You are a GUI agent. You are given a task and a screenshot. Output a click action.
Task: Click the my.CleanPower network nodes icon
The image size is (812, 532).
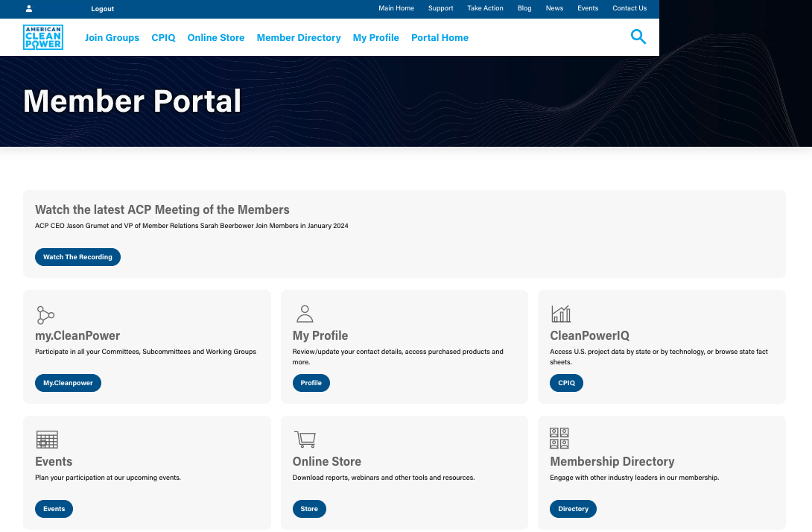(45, 314)
